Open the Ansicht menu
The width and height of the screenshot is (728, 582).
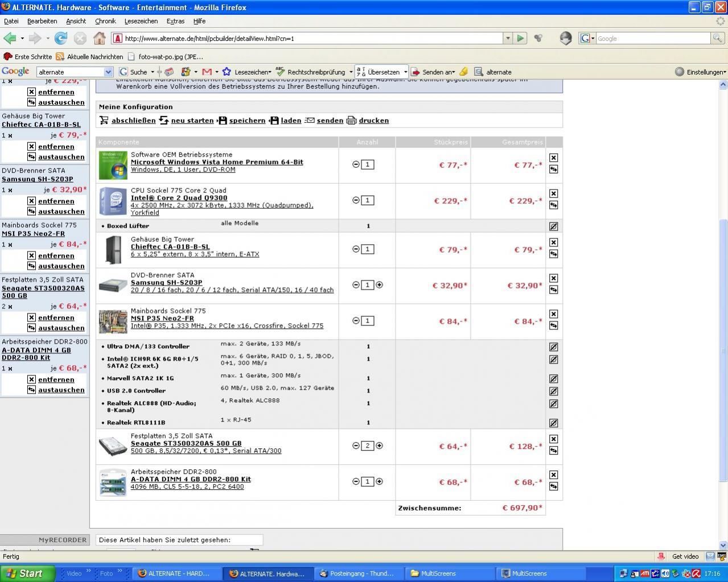point(76,21)
